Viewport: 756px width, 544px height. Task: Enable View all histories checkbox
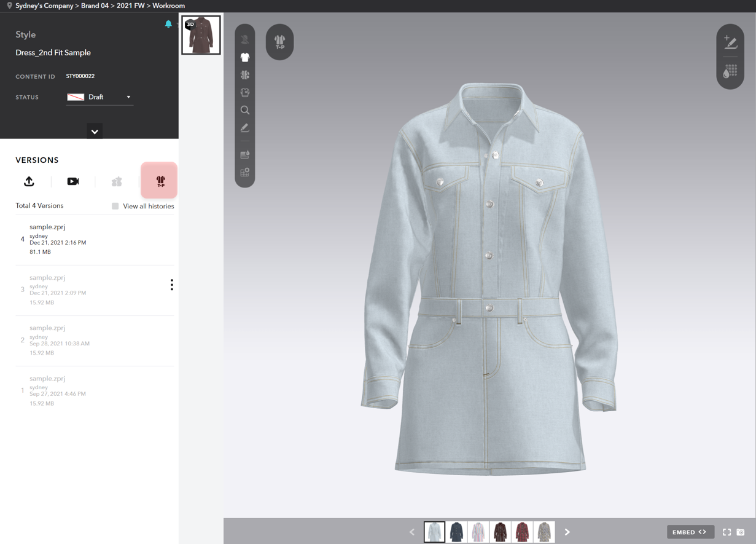tap(115, 207)
